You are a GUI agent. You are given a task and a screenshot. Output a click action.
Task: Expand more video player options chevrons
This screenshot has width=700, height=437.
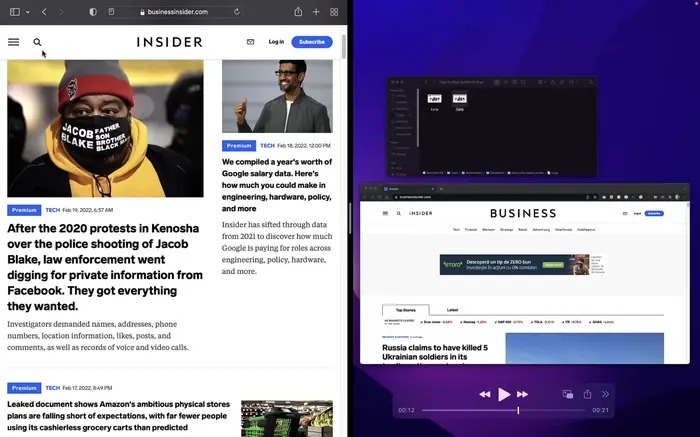(605, 394)
